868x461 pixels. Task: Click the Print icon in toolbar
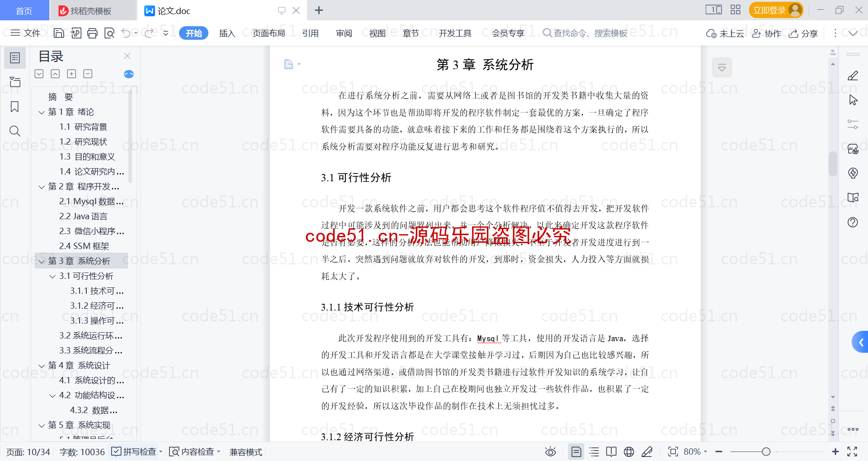(x=92, y=33)
